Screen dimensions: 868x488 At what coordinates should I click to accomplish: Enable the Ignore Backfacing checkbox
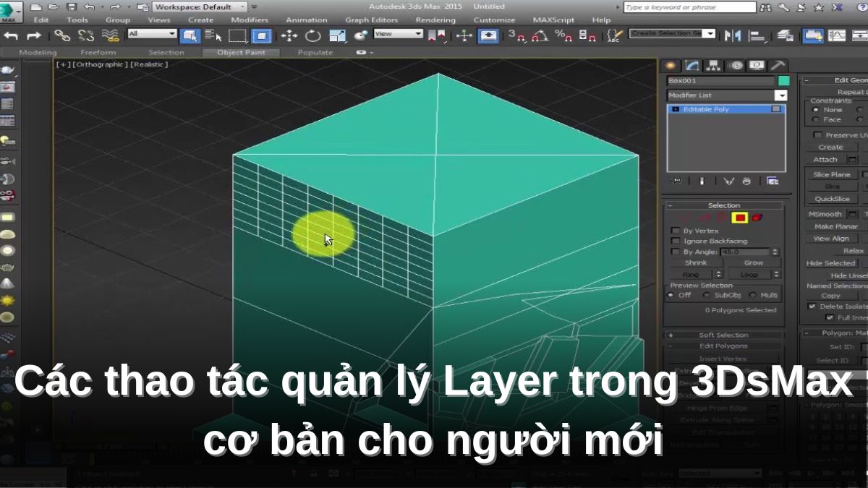click(676, 241)
